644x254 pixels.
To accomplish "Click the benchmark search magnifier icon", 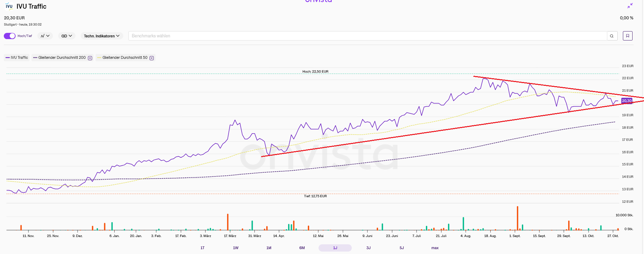I will click(x=612, y=36).
